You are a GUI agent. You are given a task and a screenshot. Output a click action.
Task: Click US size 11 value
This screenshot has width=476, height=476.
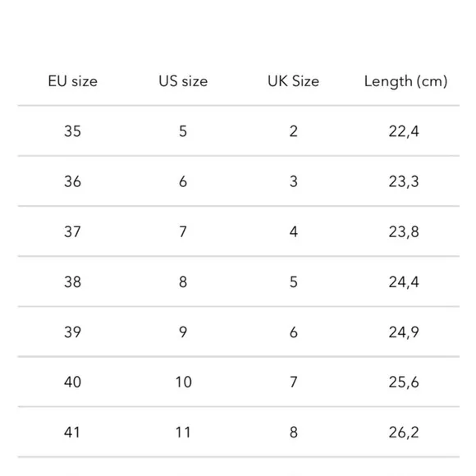pyautogui.click(x=183, y=432)
